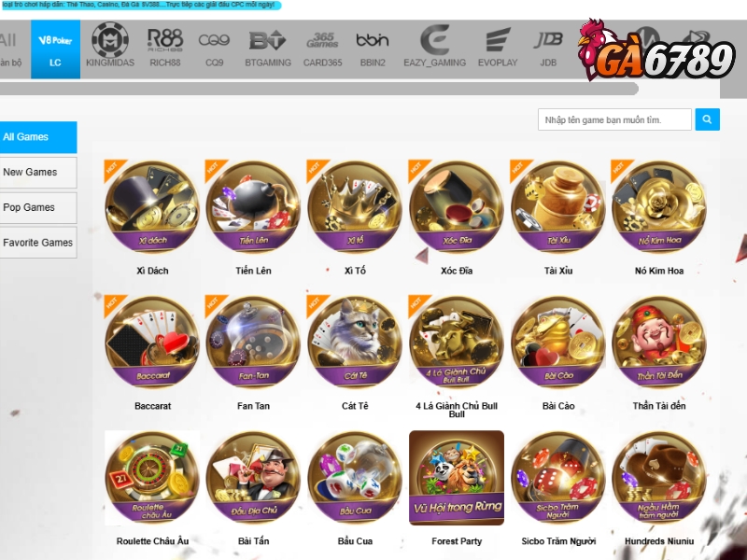Open the Thần Tài đến game
The height and width of the screenshot is (560, 747).
tap(659, 343)
